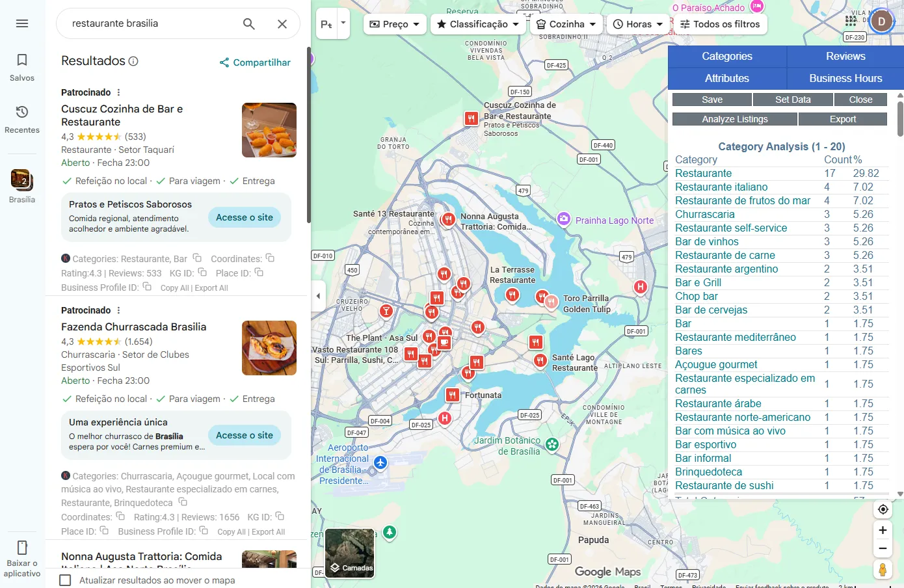Expand the Classificação filter dropdown

479,24
